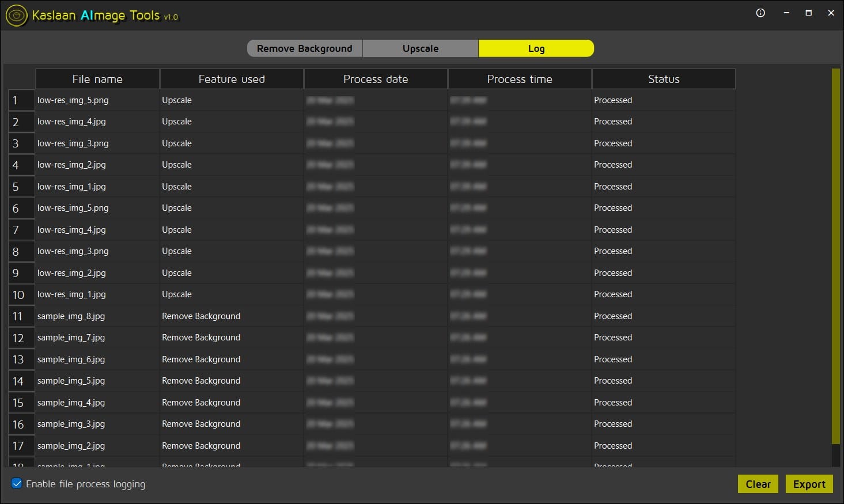Export the log with Export button

809,484
